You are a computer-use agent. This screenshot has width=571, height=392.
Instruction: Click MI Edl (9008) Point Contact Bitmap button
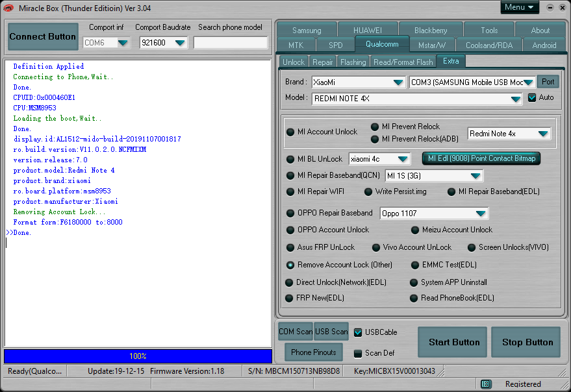(481, 158)
